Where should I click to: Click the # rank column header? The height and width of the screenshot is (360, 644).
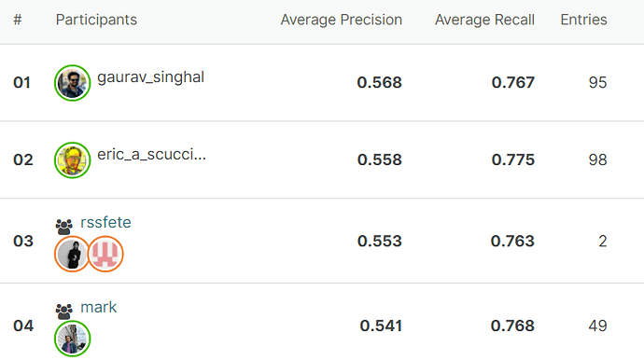[17, 20]
